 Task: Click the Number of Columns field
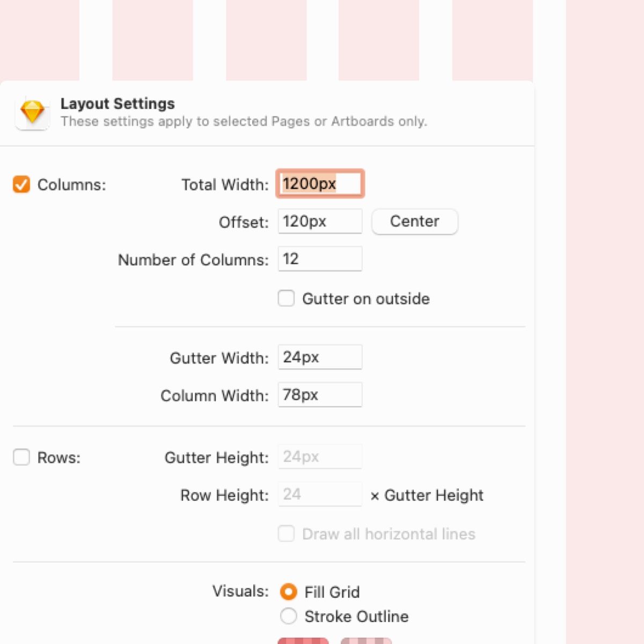click(x=320, y=259)
